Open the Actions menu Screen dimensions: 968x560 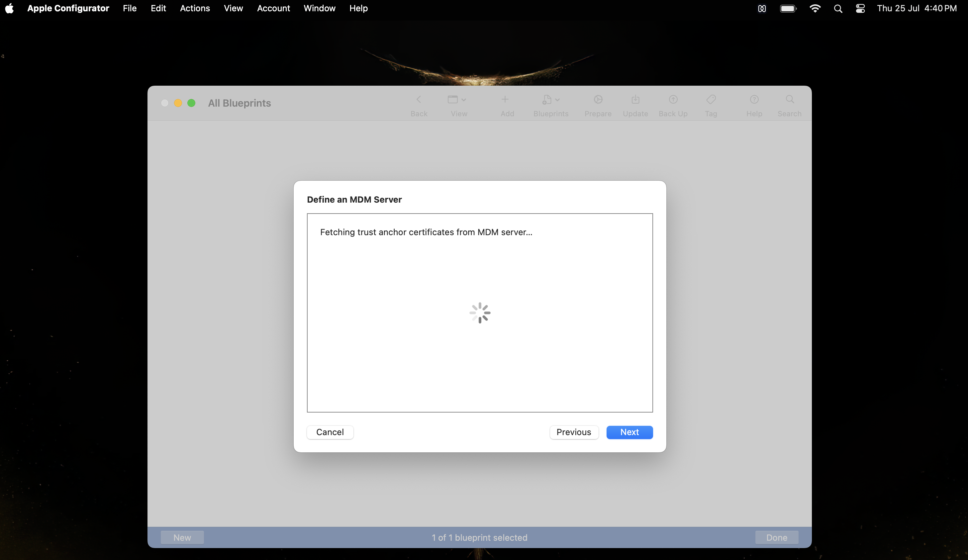pos(195,8)
